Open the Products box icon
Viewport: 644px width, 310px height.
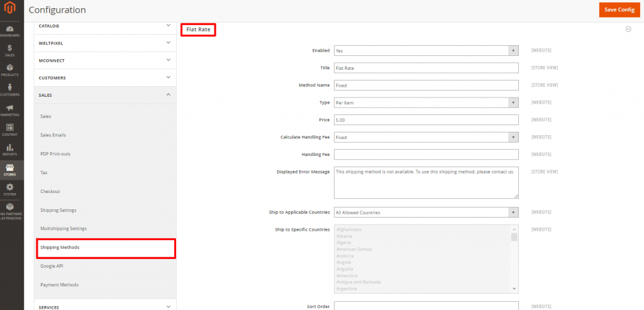[11, 70]
